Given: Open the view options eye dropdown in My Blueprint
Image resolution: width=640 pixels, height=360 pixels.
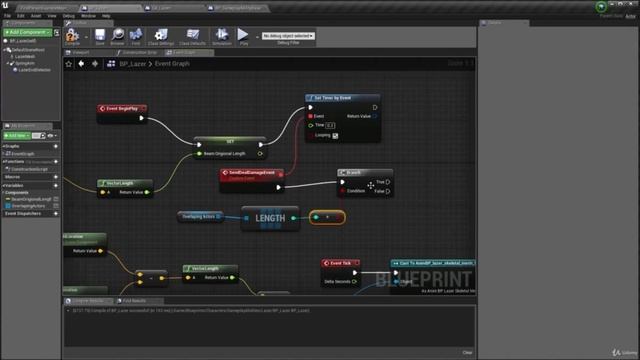Looking at the screenshot, I should pyautogui.click(x=52, y=136).
